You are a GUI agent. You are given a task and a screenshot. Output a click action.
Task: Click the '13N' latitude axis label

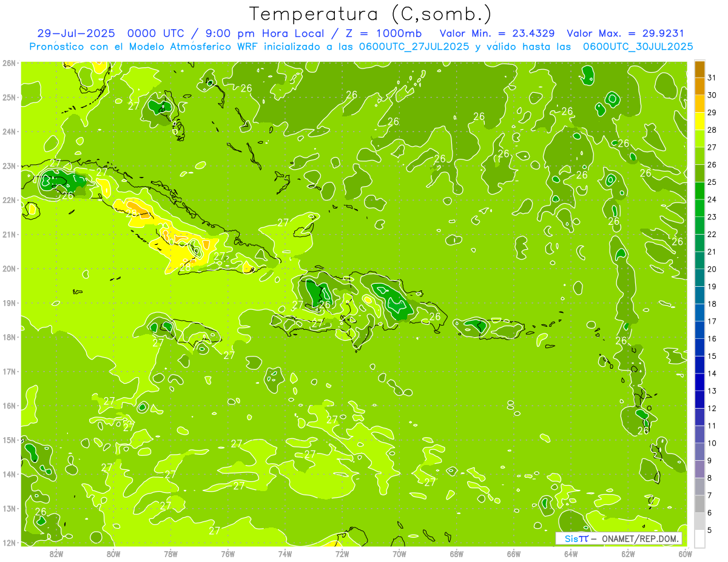(x=9, y=508)
